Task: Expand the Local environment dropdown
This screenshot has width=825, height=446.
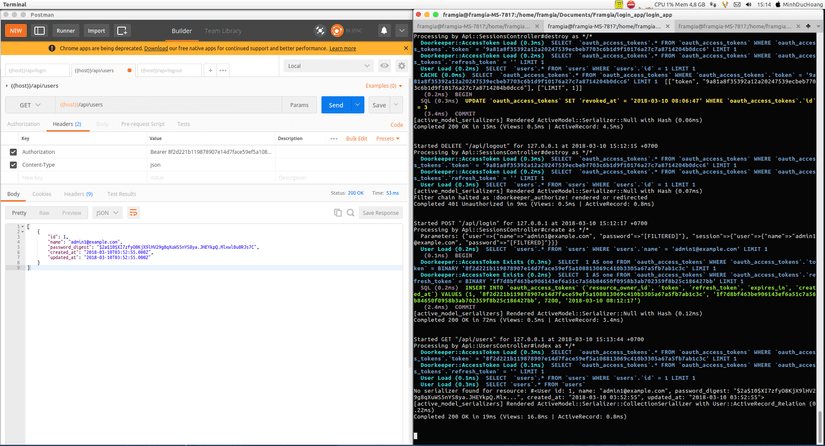Action: (327, 66)
